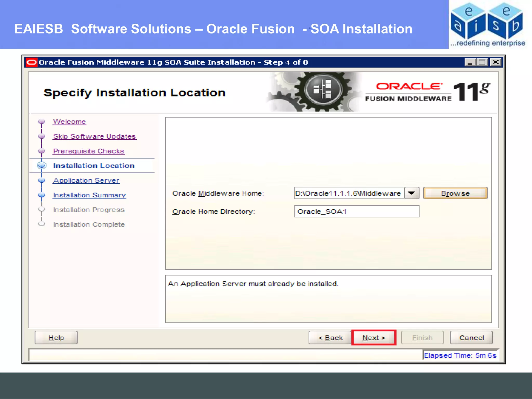Click the grayed-out Finish button
Image resolution: width=532 pixels, height=399 pixels.
pyautogui.click(x=422, y=338)
